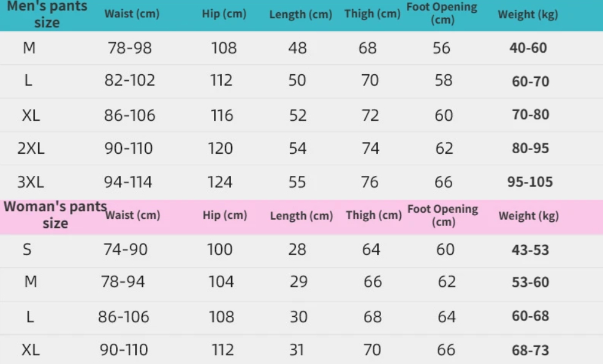Click weight range 43-53
This screenshot has width=603, height=364.
tap(530, 250)
